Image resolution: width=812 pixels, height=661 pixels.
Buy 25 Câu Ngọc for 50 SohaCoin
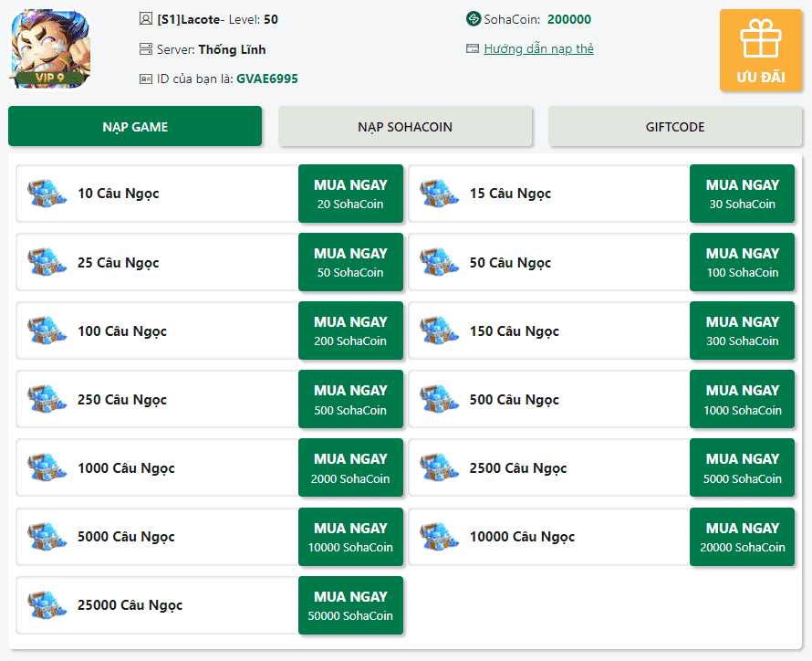tap(350, 262)
